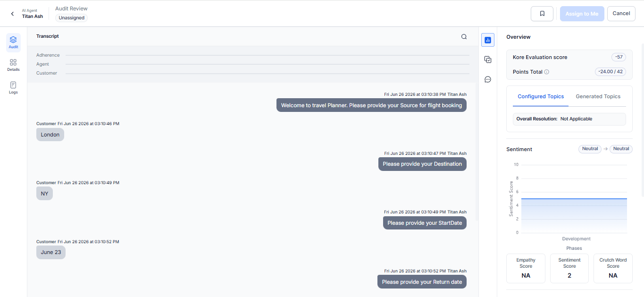The height and width of the screenshot is (297, 644).
Task: Click the Sentiment section heading
Action: tap(519, 149)
